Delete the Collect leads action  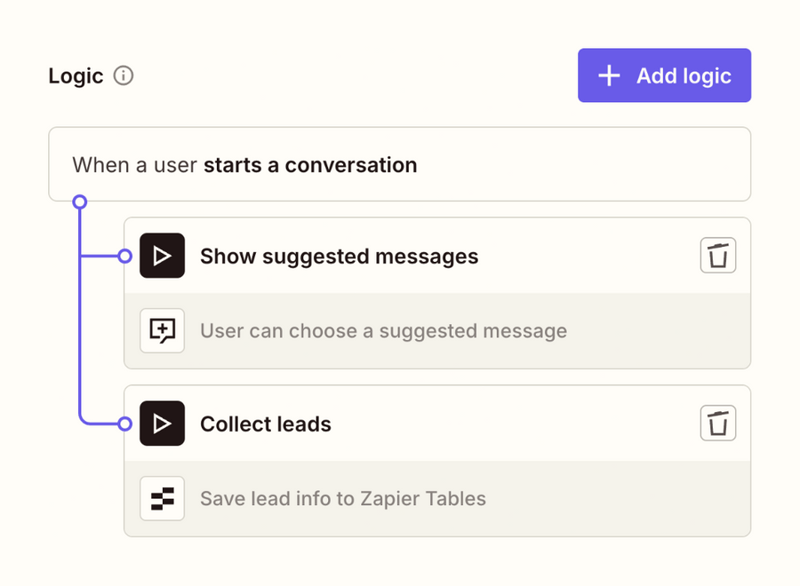pyautogui.click(x=718, y=422)
